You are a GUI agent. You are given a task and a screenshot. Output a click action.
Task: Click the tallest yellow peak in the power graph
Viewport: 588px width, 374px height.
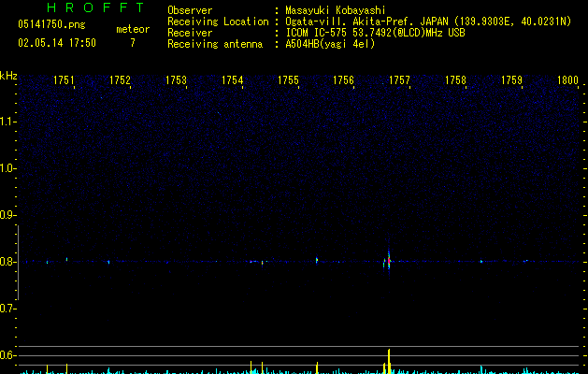[389, 361]
